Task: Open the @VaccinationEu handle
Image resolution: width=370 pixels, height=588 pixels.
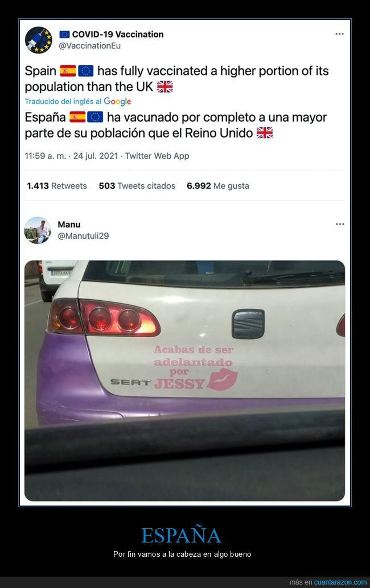Action: pyautogui.click(x=90, y=45)
